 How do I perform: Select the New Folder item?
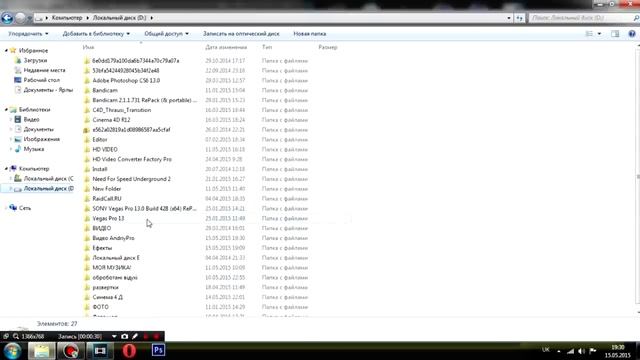[x=107, y=189]
